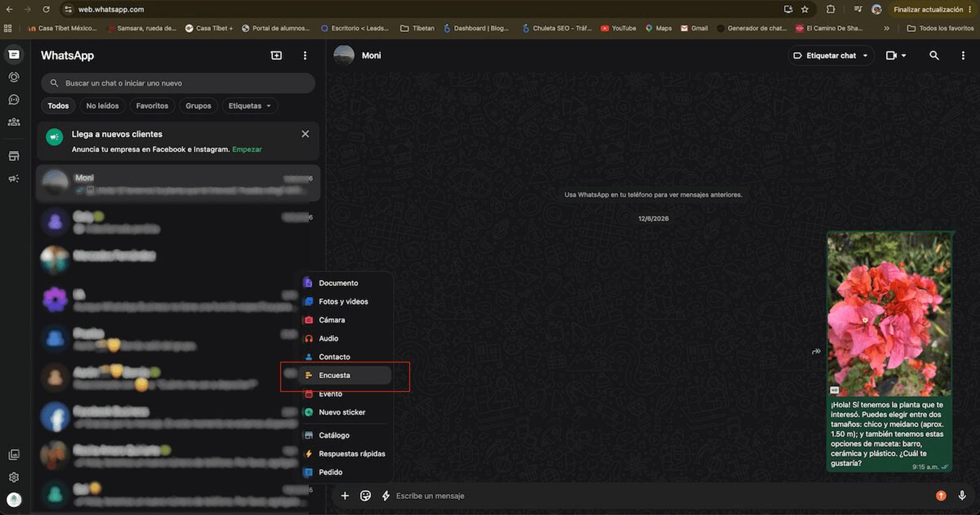
Task: Open the Maps bookmark
Action: pos(658,28)
